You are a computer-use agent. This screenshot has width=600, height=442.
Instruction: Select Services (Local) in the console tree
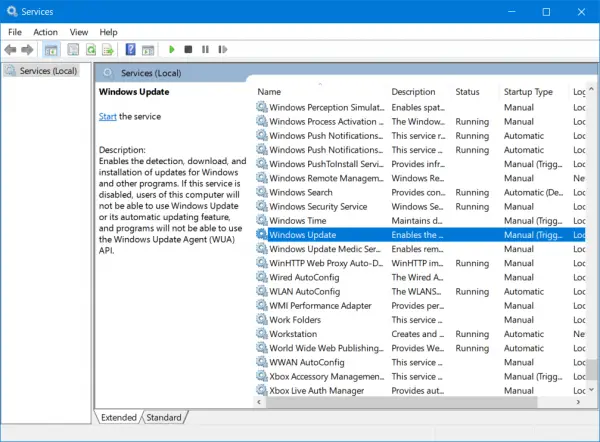coord(48,70)
